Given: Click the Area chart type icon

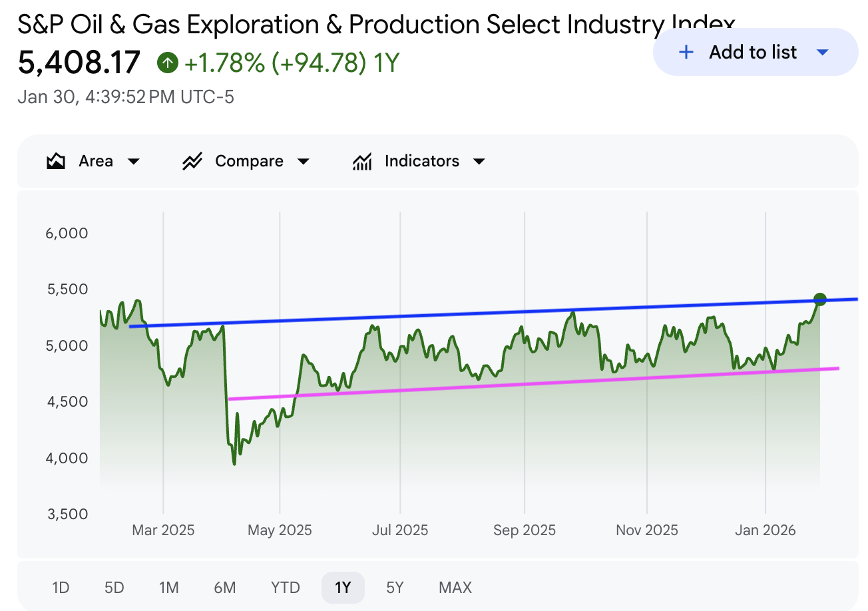Looking at the screenshot, I should tap(56, 161).
